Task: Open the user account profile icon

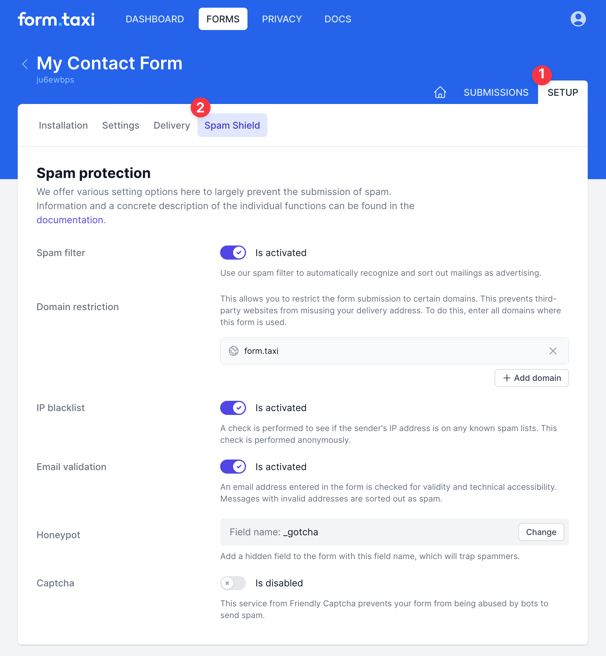Action: (578, 19)
